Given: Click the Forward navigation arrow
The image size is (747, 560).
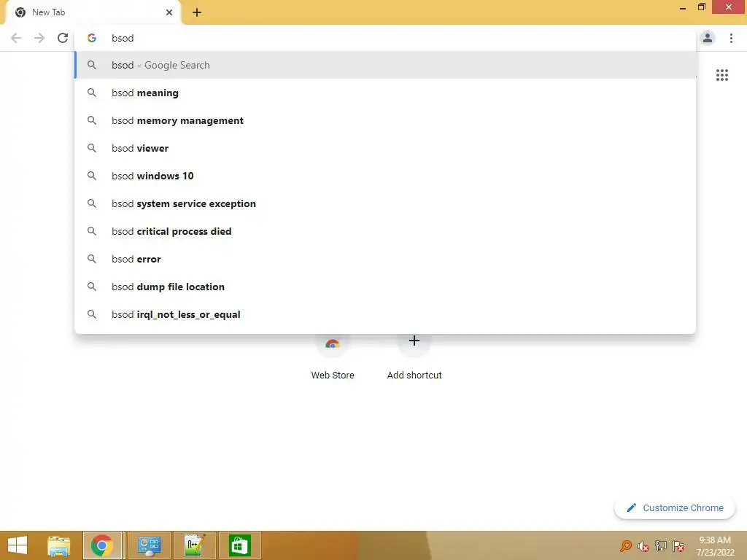Looking at the screenshot, I should pos(39,38).
